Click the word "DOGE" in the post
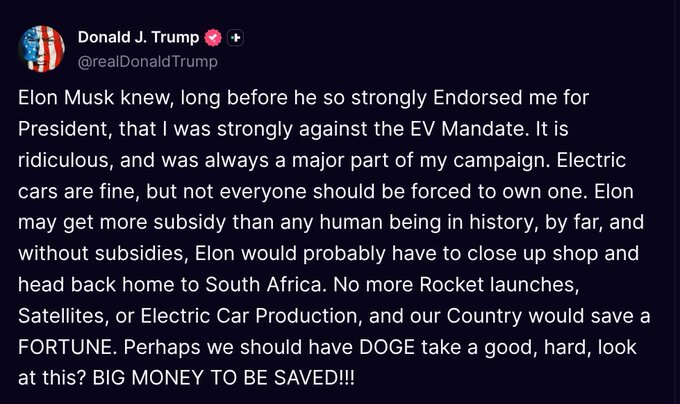 click(x=389, y=341)
